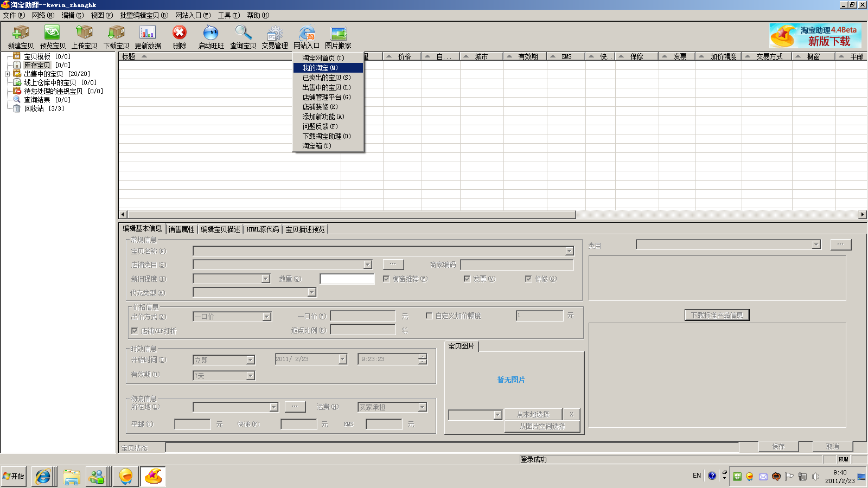This screenshot has height=488, width=868.
Task: Toggle the 橱窗推荐 checkbox
Action: tap(386, 279)
